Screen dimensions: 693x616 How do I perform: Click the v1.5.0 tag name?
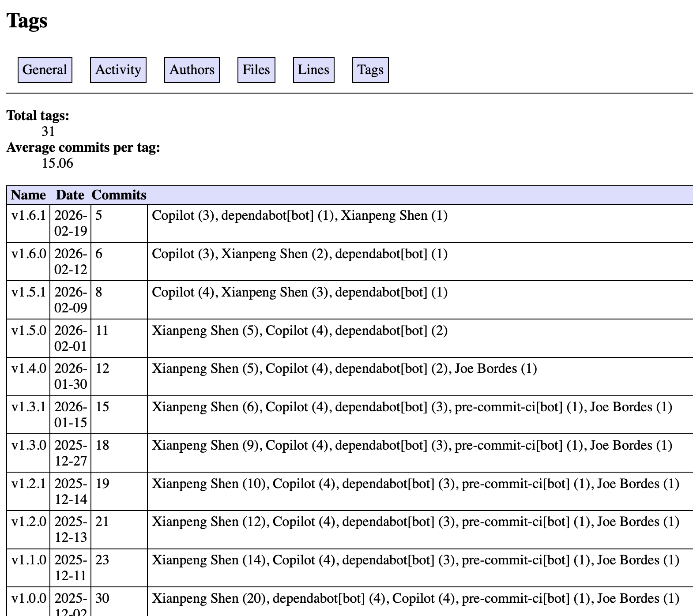tap(28, 331)
